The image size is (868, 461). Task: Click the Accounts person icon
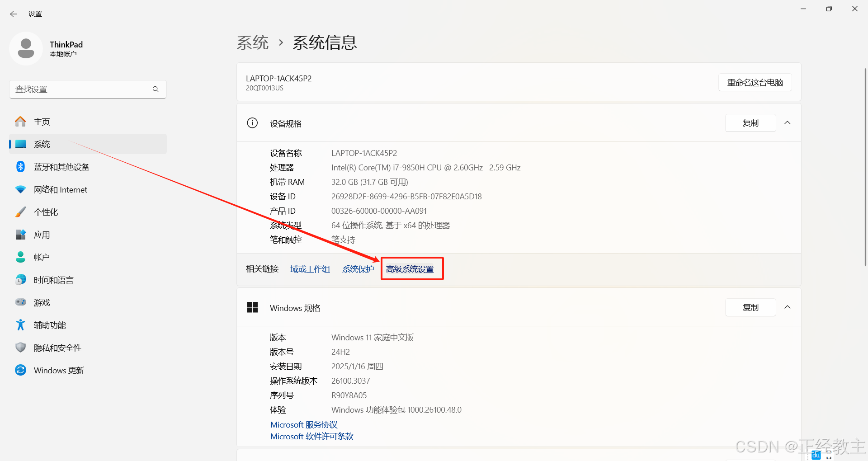[x=20, y=257]
